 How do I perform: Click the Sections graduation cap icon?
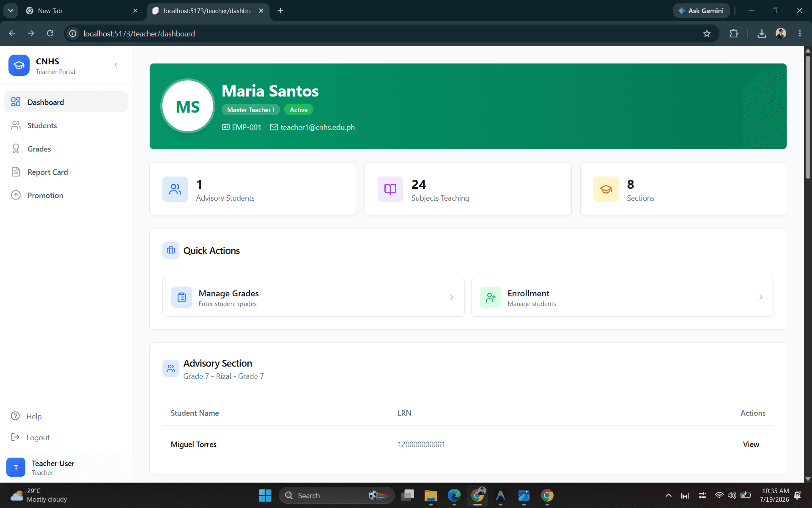coord(606,189)
